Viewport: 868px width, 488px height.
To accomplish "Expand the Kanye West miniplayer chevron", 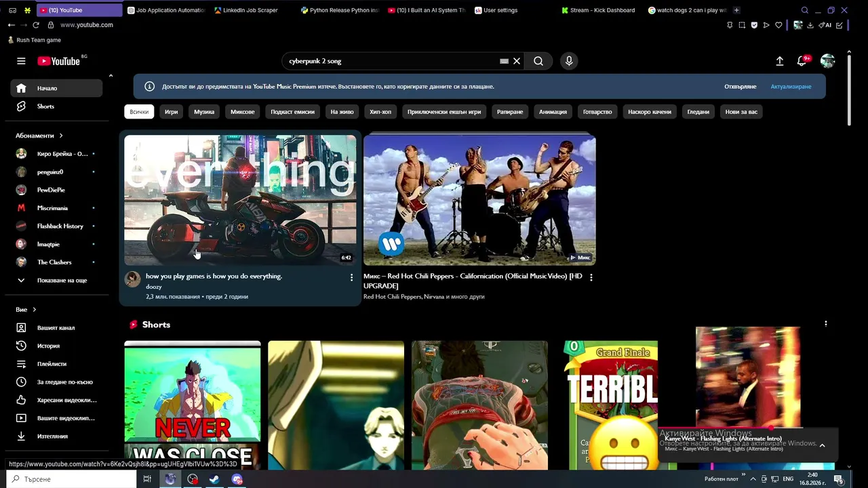I will [x=822, y=445].
